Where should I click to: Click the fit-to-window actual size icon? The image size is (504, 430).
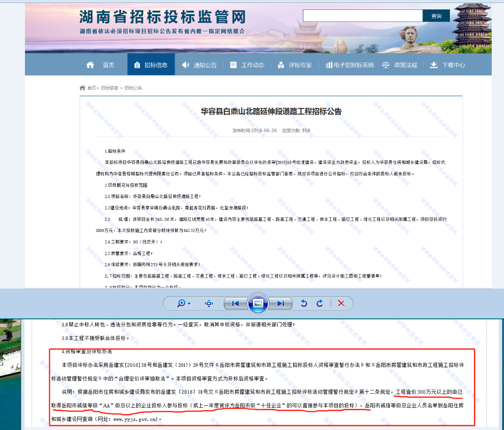click(x=209, y=303)
